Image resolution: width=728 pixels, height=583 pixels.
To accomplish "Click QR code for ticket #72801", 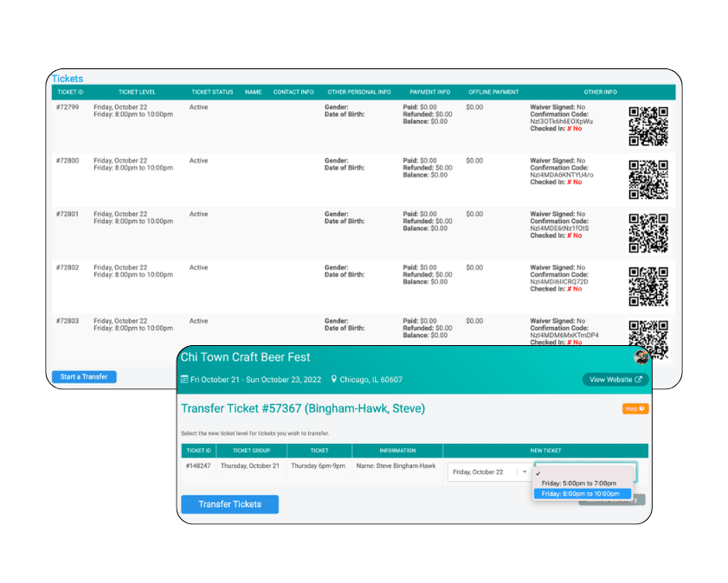I will [648, 233].
